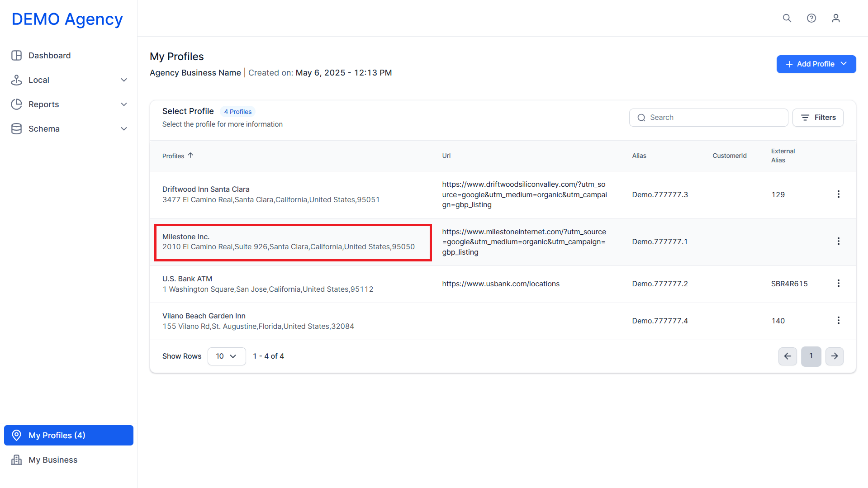Viewport: 868px width, 488px height.
Task: Click the 1 - 4 of 4 row count
Action: click(269, 356)
